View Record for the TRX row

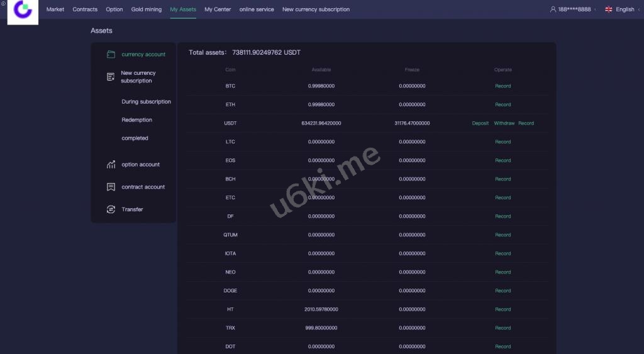click(x=502, y=328)
